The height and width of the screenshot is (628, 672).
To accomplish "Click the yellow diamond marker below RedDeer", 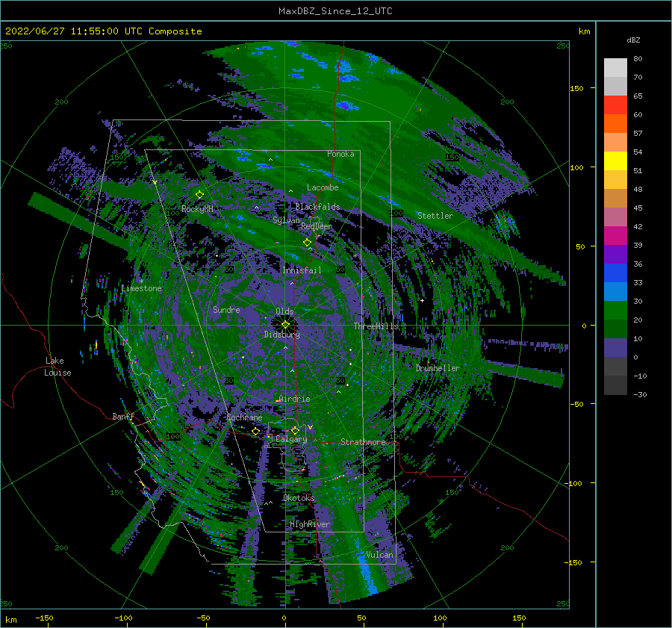I will [x=307, y=243].
